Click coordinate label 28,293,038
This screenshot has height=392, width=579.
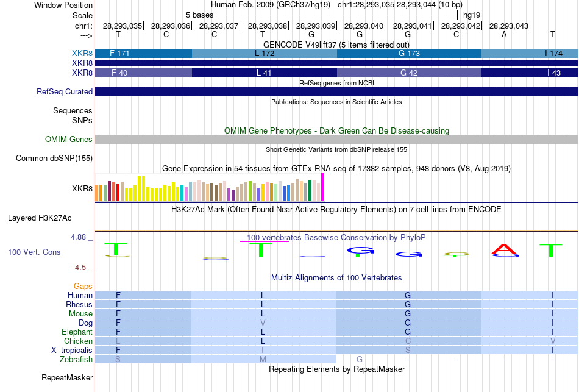(x=268, y=26)
